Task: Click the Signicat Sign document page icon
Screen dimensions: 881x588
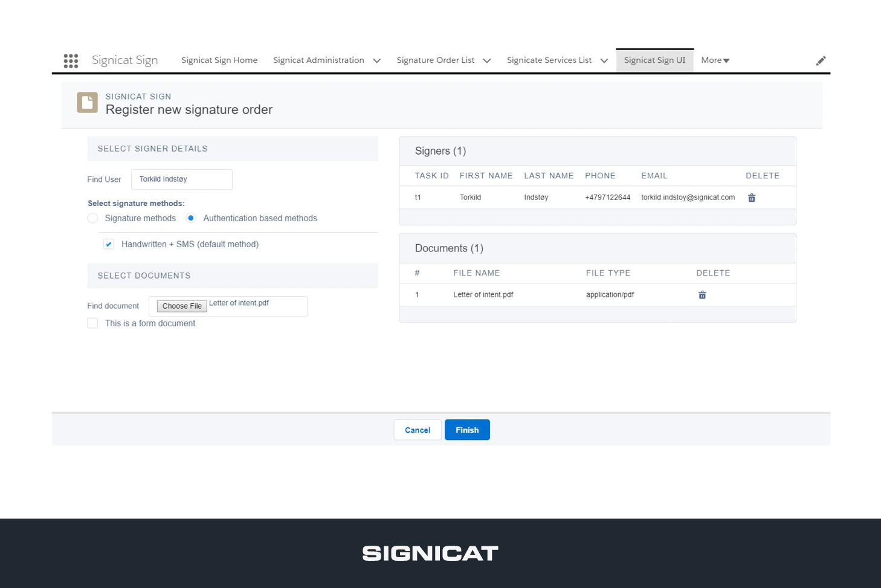Action: pyautogui.click(x=87, y=103)
